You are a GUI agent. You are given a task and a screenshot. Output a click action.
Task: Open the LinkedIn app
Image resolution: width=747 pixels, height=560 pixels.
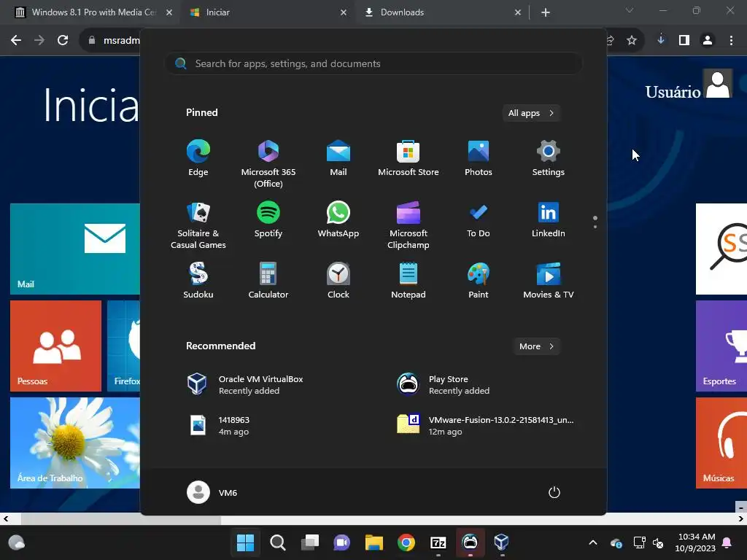pyautogui.click(x=549, y=219)
